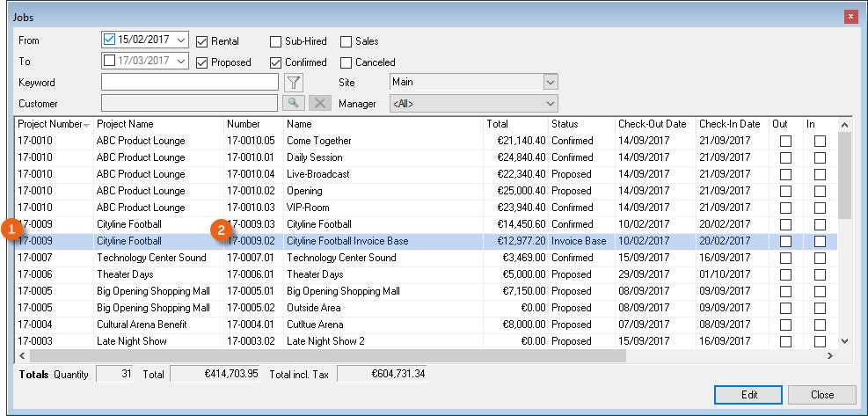Image resolution: width=868 pixels, height=416 pixels.
Task: Enable the Canceled checkbox
Action: pos(346,62)
